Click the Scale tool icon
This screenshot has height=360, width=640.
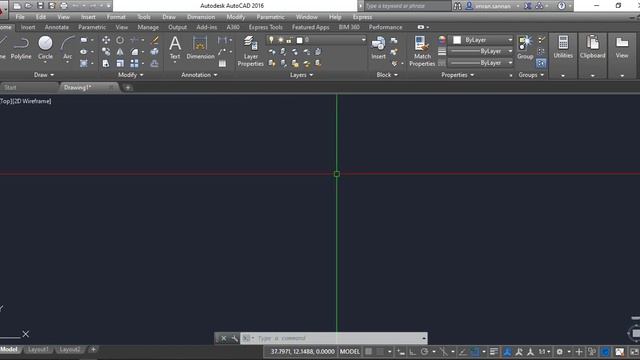(120, 63)
